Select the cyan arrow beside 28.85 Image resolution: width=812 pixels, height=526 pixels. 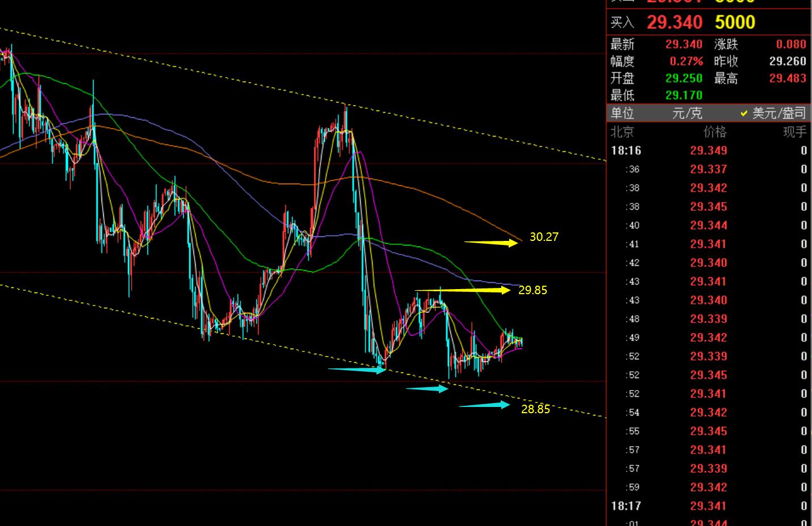click(x=484, y=405)
